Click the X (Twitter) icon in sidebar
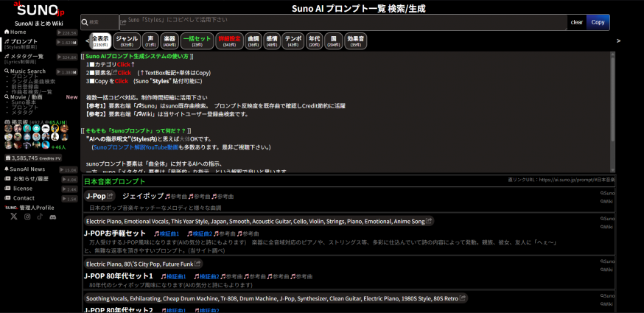Viewport: 644px width, 313px height. point(13,217)
